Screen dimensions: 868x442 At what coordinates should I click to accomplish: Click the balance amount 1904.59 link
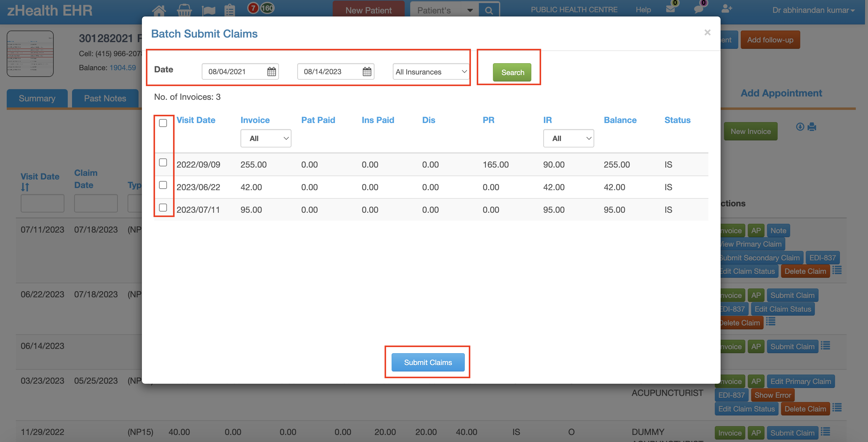[x=123, y=68]
